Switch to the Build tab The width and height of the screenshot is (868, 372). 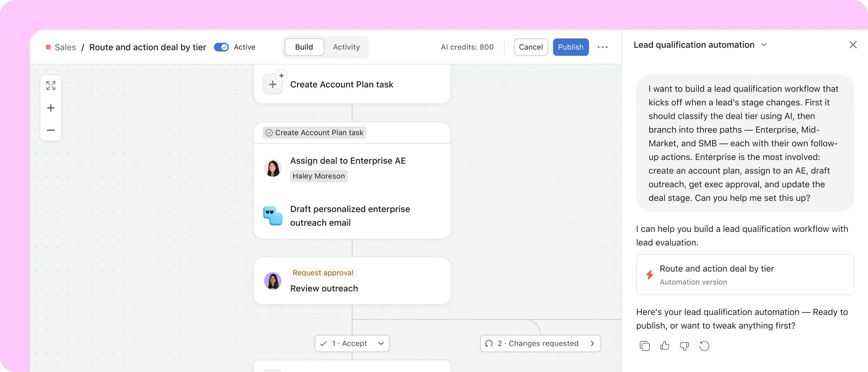[304, 47]
